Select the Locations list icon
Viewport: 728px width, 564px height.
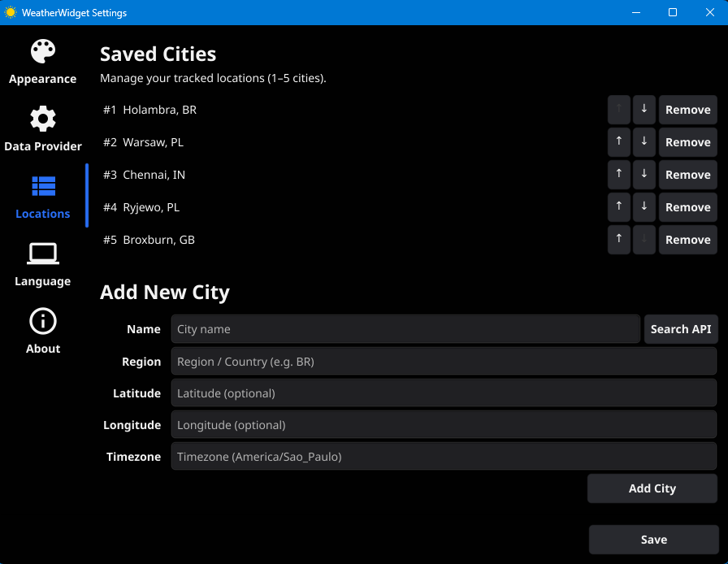pyautogui.click(x=43, y=186)
